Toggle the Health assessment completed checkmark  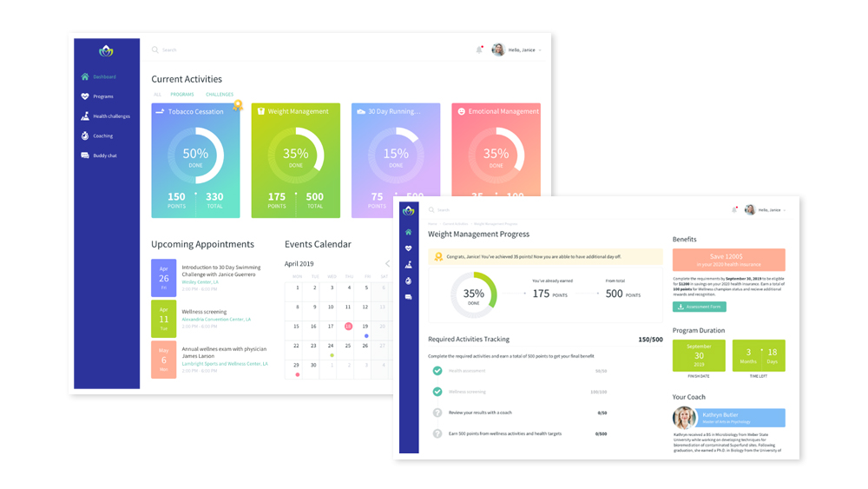(x=437, y=371)
